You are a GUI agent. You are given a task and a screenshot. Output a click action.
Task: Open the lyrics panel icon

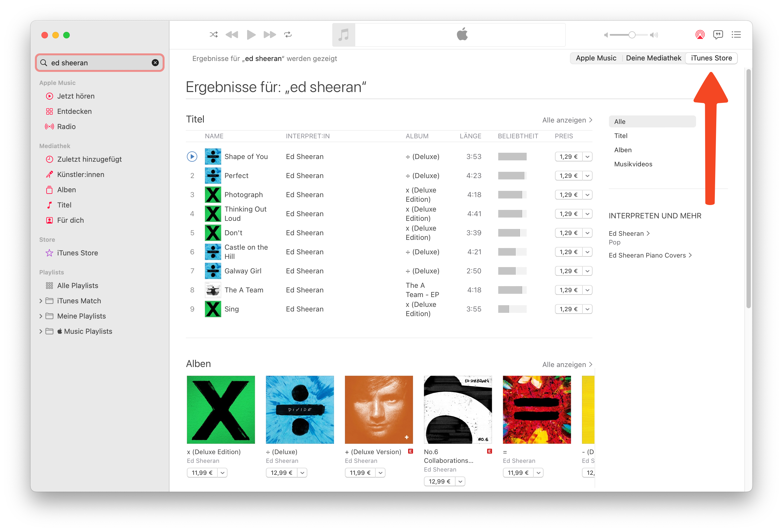[x=718, y=35]
